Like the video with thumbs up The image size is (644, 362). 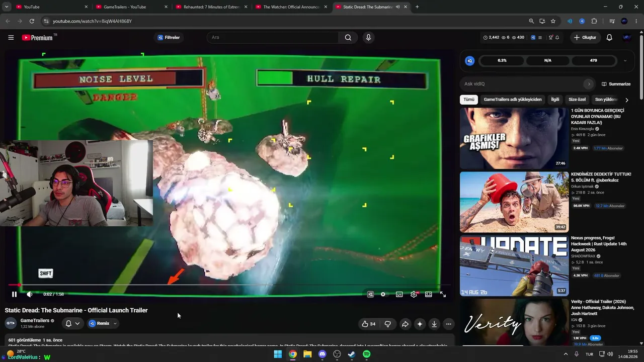369,324
